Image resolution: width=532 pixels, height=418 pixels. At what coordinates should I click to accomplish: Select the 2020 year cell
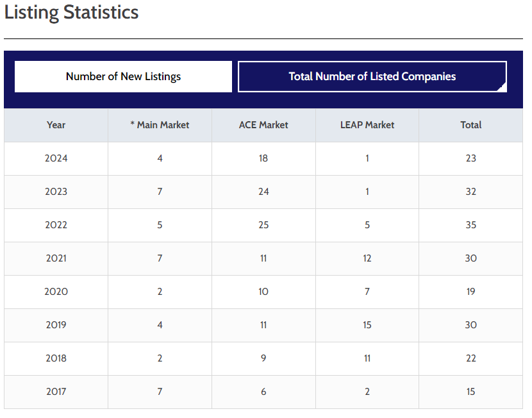coord(56,292)
